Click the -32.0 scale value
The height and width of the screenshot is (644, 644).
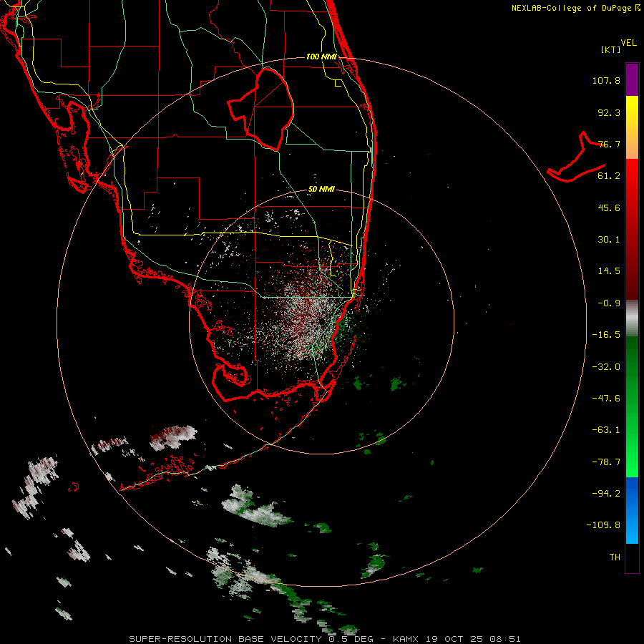[x=606, y=367]
